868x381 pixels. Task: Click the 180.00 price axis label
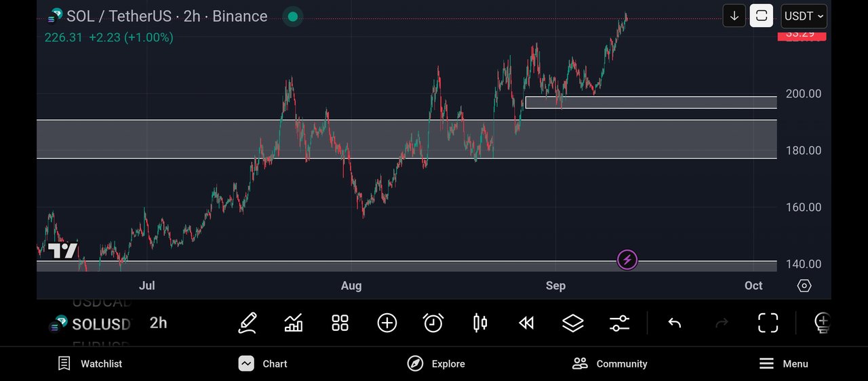[x=803, y=151]
